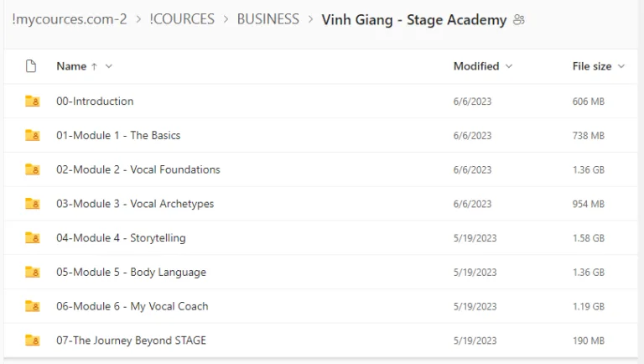The image size is (644, 364).
Task: Open 05-Module 5 - Body Language folder
Action: click(131, 272)
